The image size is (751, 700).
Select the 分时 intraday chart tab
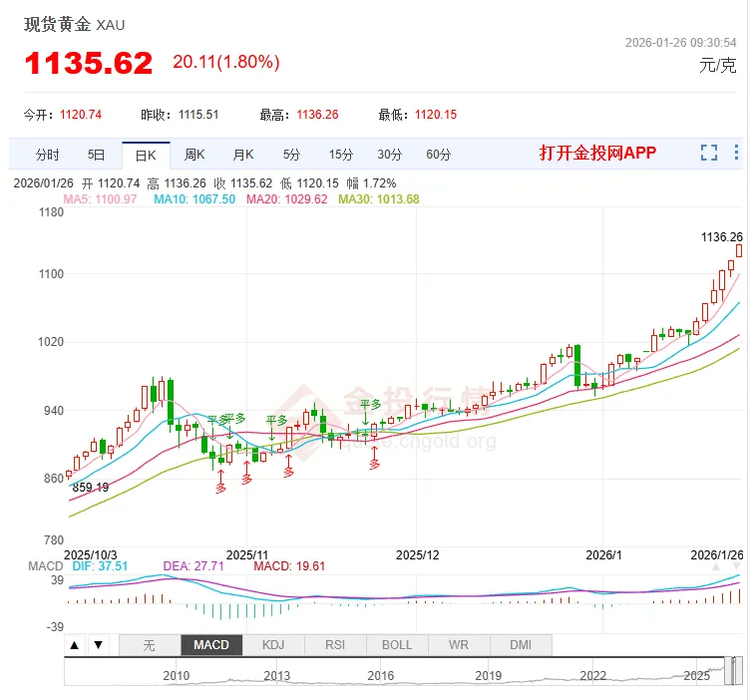tap(47, 155)
